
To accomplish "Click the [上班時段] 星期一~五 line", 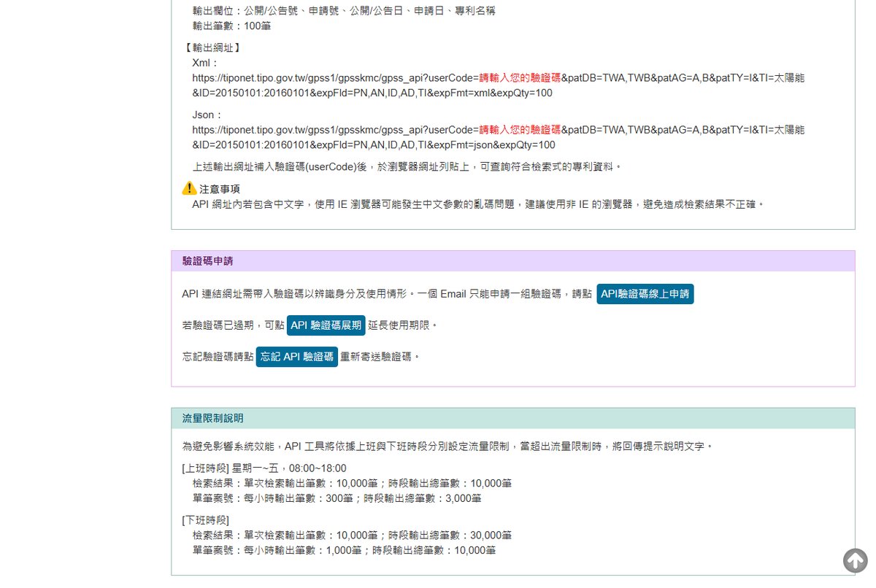I will coord(264,468).
